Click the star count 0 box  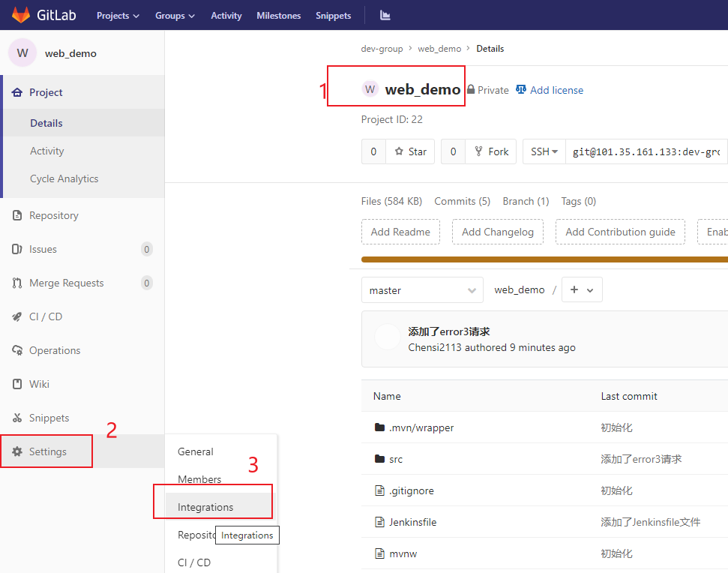[x=373, y=151]
